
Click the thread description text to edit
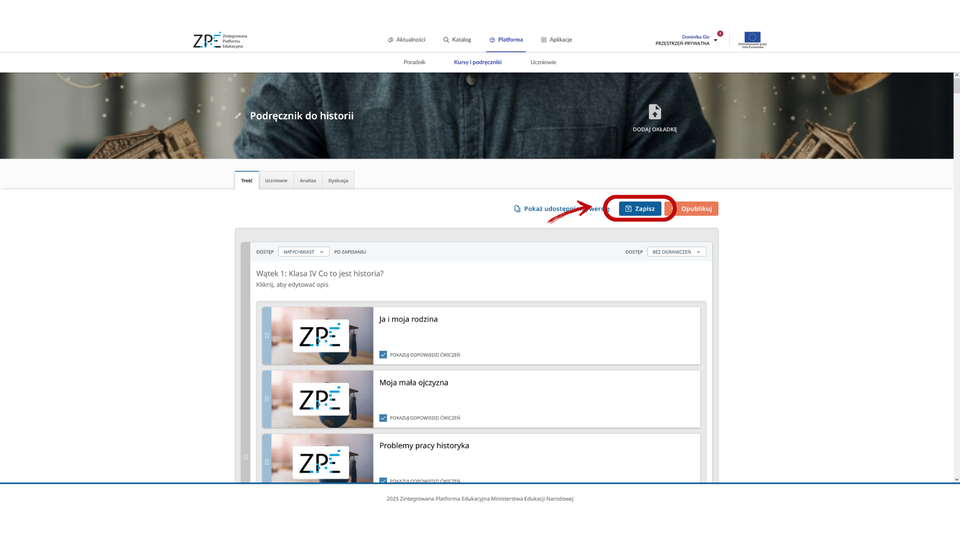tap(292, 285)
